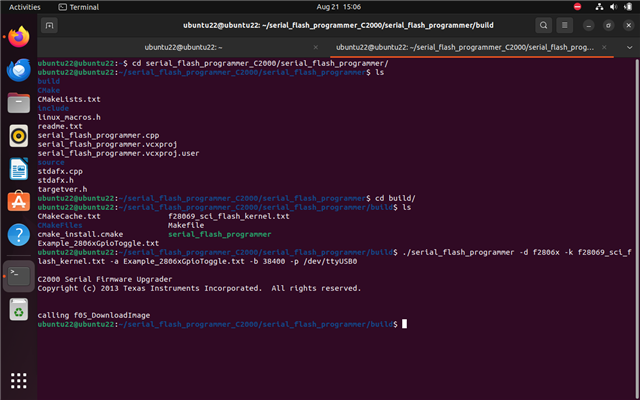Open terminal search magnifier icon

point(543,25)
